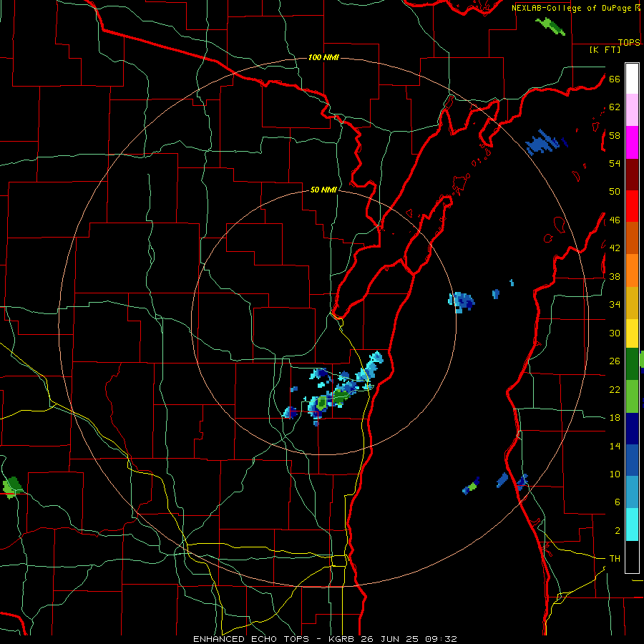The width and height of the screenshot is (644, 644).
Task: Pick the cyan swatch above 2
Action: point(632,525)
